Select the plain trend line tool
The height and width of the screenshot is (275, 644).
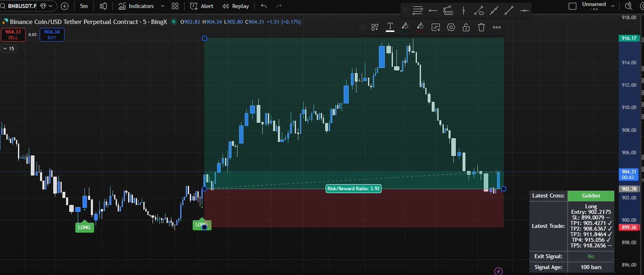pos(509,10)
